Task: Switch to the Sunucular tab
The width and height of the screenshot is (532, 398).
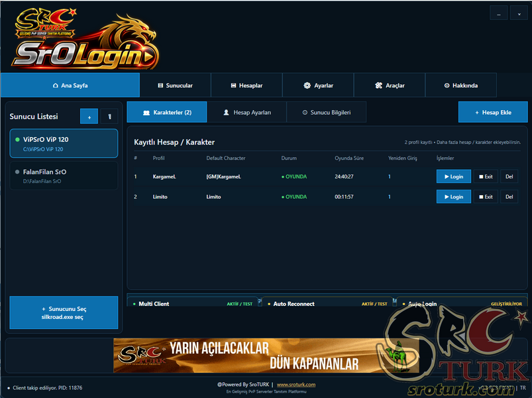Action: [x=176, y=85]
